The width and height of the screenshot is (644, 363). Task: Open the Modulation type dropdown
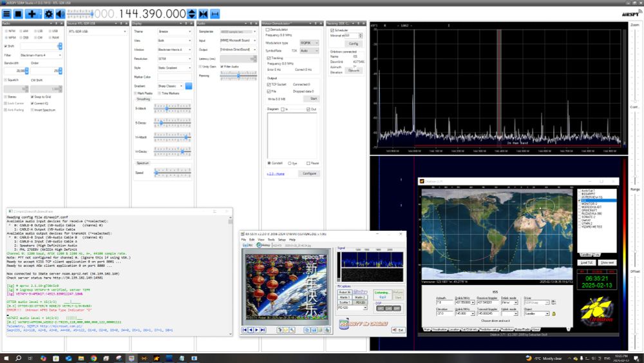click(x=309, y=43)
